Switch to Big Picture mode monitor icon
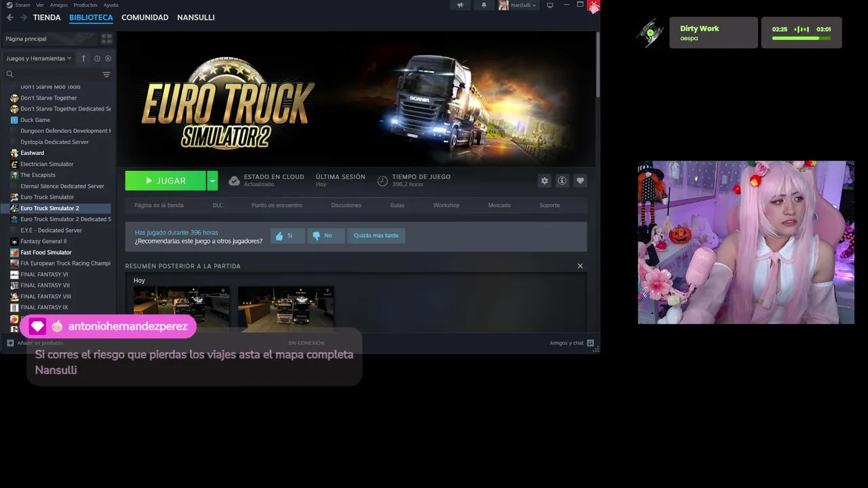The height and width of the screenshot is (488, 868). coord(550,5)
